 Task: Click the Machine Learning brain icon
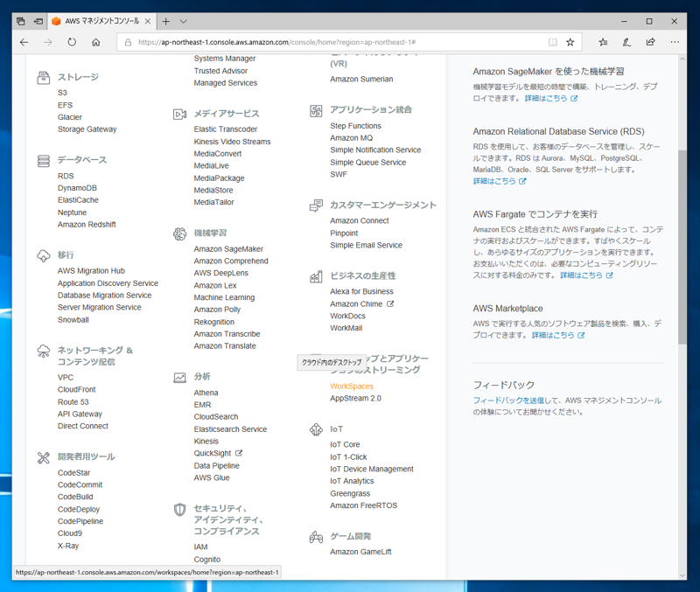179,233
